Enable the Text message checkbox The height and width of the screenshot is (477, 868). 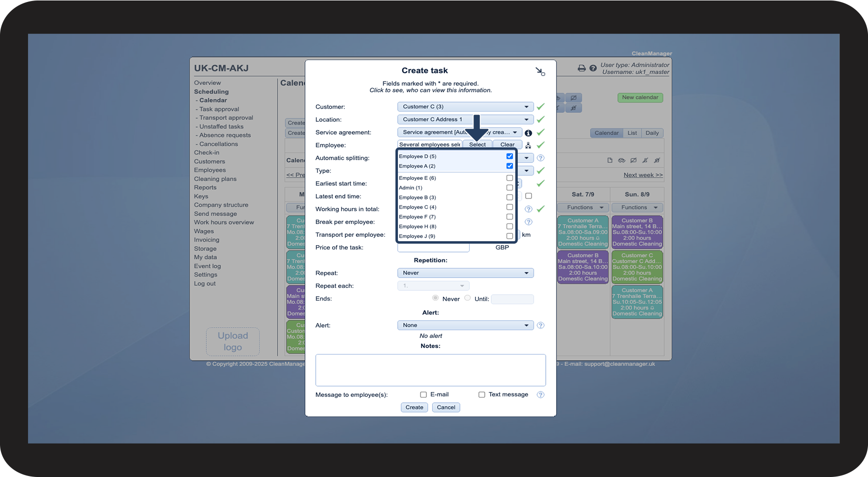[482, 394]
